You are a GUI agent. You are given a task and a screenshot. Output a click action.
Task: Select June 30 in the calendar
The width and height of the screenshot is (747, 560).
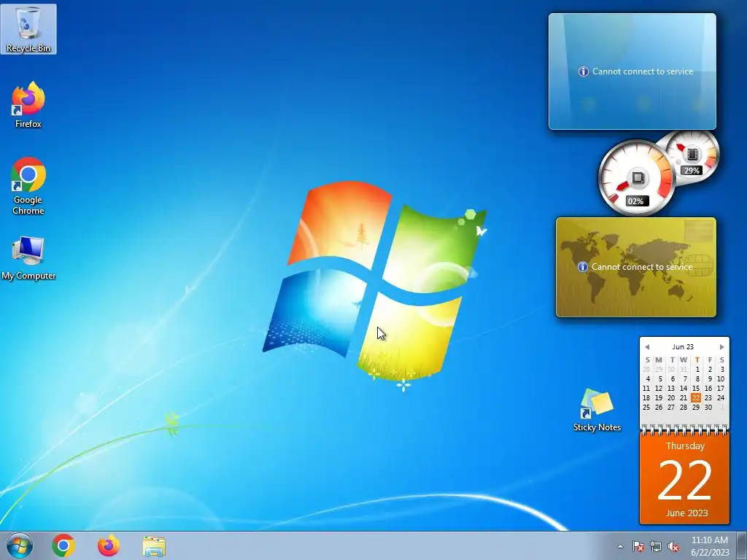(x=708, y=407)
